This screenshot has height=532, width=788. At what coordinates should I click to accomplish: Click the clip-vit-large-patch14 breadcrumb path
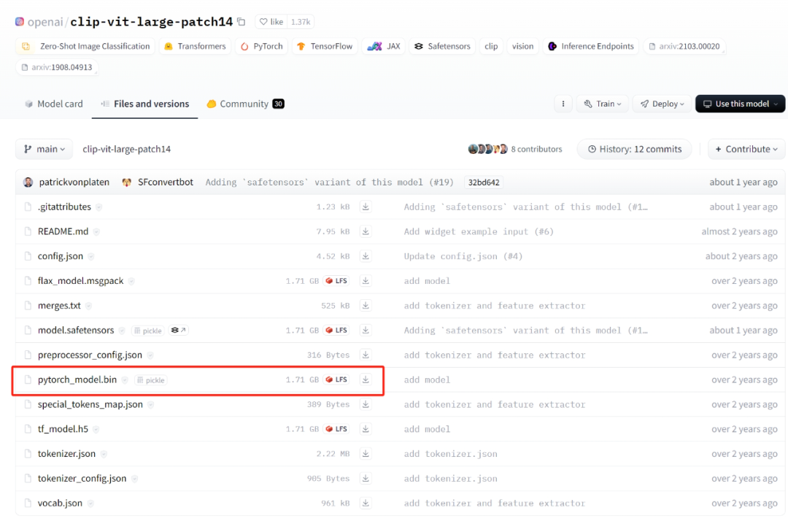(x=127, y=149)
